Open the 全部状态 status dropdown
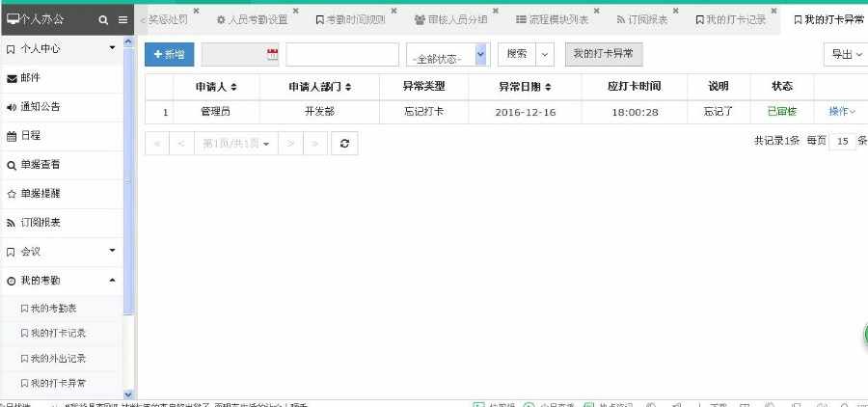Viewport: 868px width, 407px height. click(x=448, y=55)
